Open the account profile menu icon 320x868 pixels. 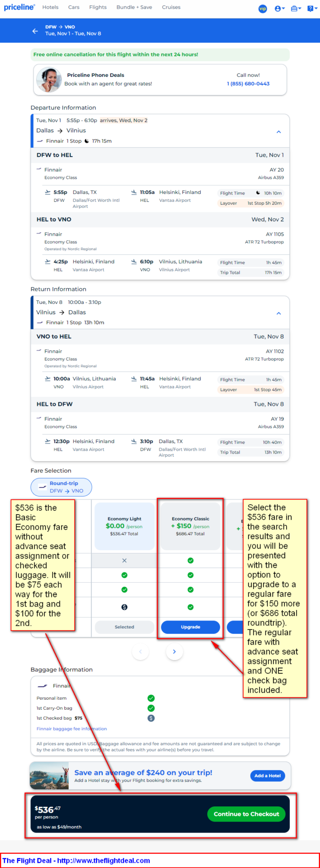tap(280, 8)
